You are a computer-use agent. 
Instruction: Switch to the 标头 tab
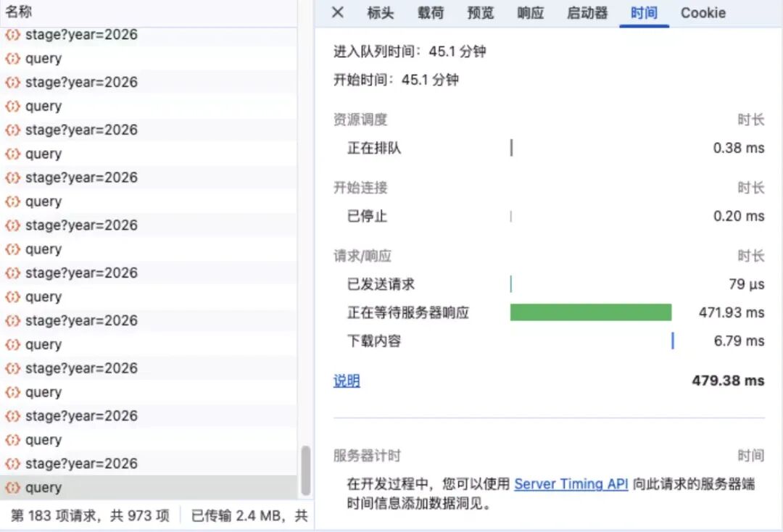(380, 13)
